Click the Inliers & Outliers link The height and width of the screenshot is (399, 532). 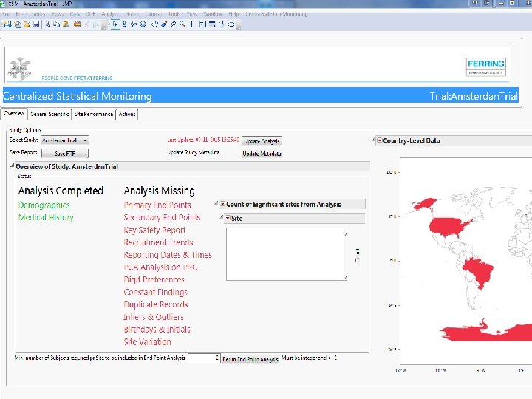coord(154,317)
